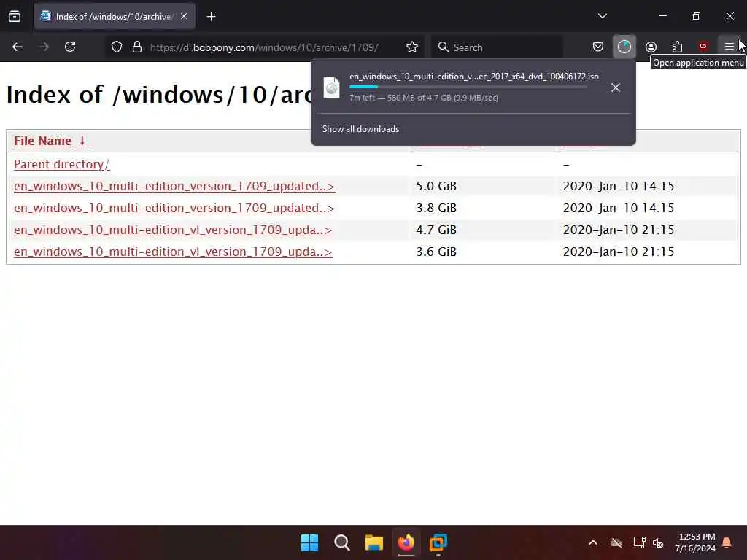The width and height of the screenshot is (747, 560).
Task: Toggle the downloads panel button
Action: (624, 47)
